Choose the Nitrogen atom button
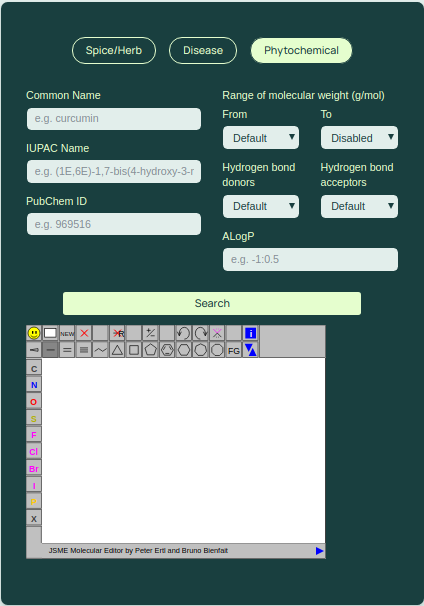The height and width of the screenshot is (606, 424). coord(34,385)
